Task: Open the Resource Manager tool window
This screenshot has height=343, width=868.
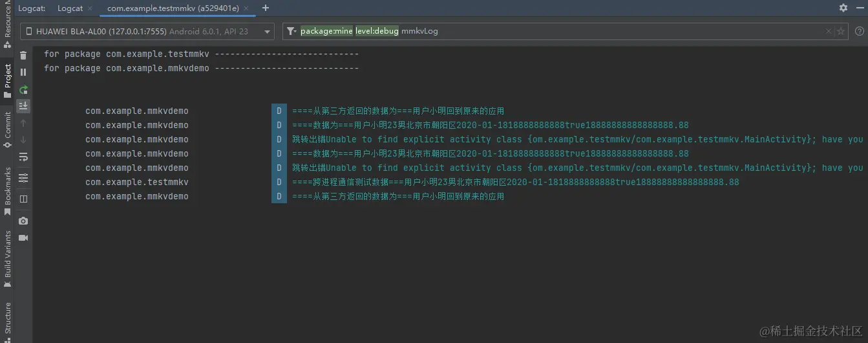Action: pos(8,23)
